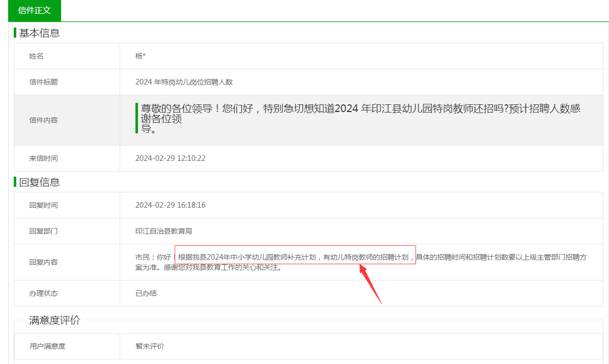Select the received time 2024-02-29 12:10:22
This screenshot has width=609, height=364.
(x=170, y=158)
